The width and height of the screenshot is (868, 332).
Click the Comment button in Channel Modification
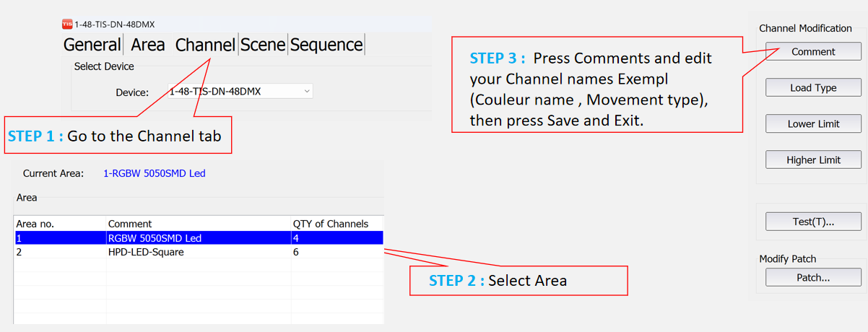click(x=813, y=52)
